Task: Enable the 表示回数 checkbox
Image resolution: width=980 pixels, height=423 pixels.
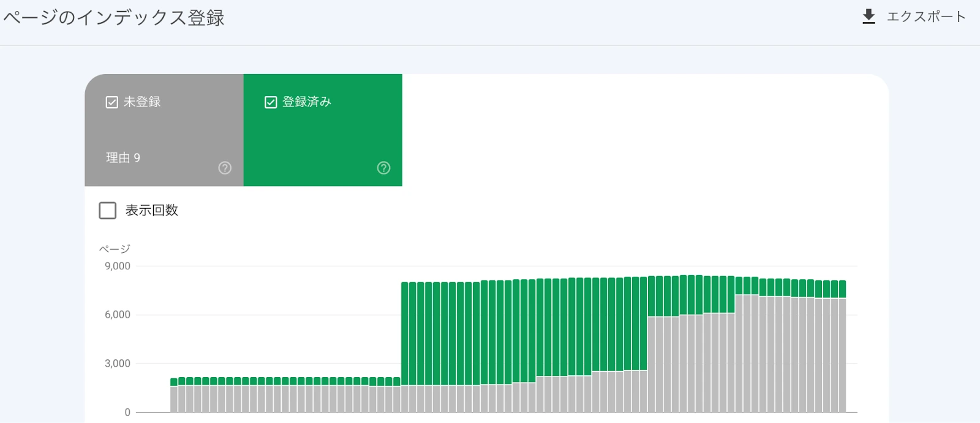Action: (x=107, y=211)
